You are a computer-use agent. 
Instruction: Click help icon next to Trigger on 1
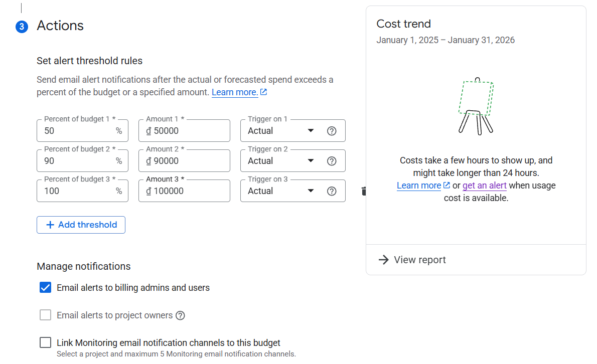click(332, 131)
